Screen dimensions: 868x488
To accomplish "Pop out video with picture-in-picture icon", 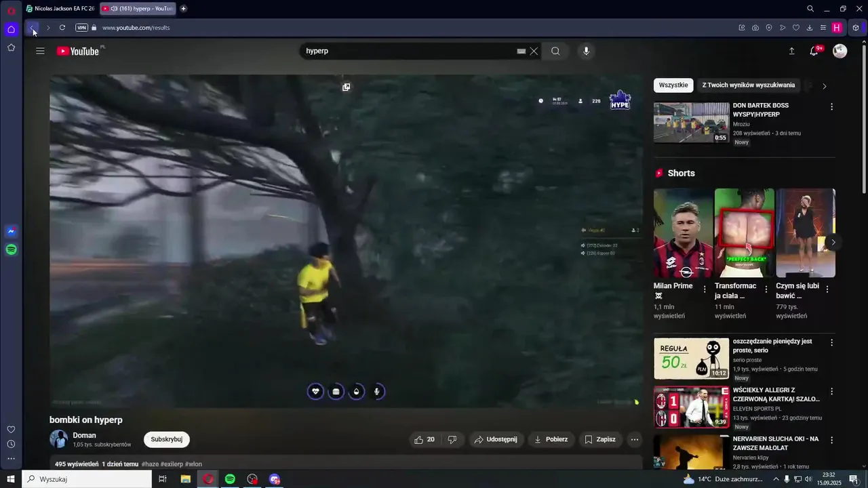I will pos(346,87).
